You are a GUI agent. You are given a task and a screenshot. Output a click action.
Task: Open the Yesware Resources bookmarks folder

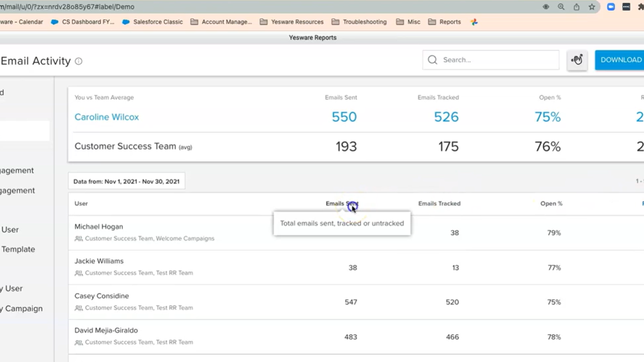tap(291, 22)
